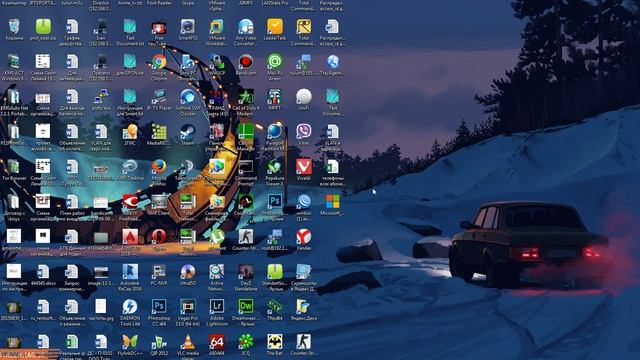Open Photoshop CC x64 shortcut
This screenshot has width=640, height=360.
159,307
